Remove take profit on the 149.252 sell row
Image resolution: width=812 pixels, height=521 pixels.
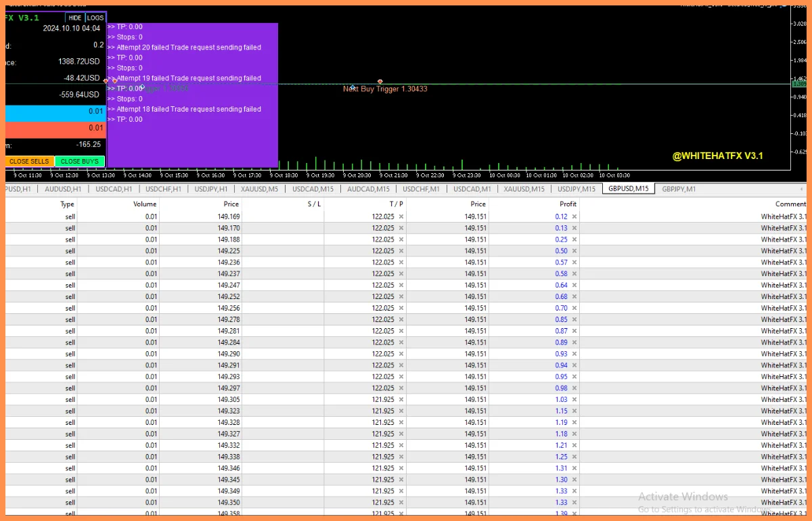401,296
